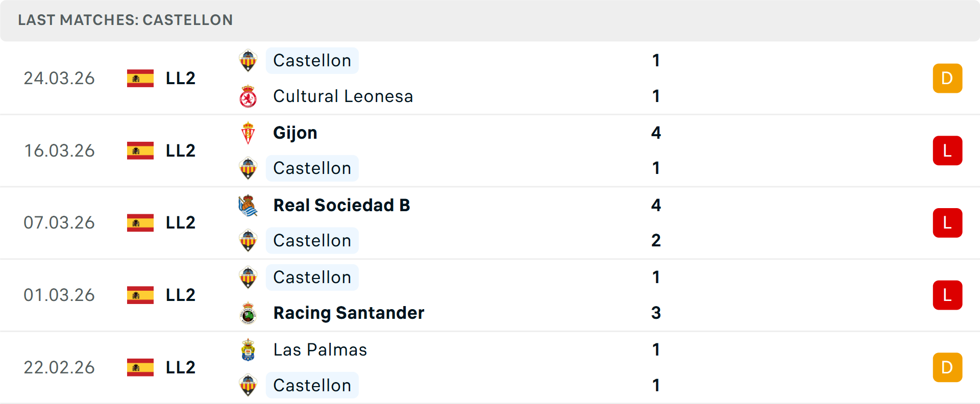Image resolution: width=980 pixels, height=404 pixels.
Task: Click the Last Matches: Castellon header
Action: pos(126,20)
